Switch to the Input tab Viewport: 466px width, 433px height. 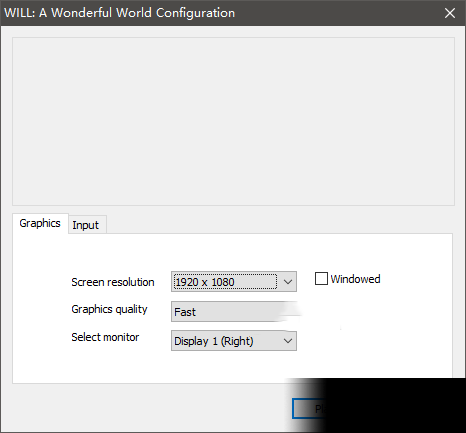pyautogui.click(x=88, y=225)
